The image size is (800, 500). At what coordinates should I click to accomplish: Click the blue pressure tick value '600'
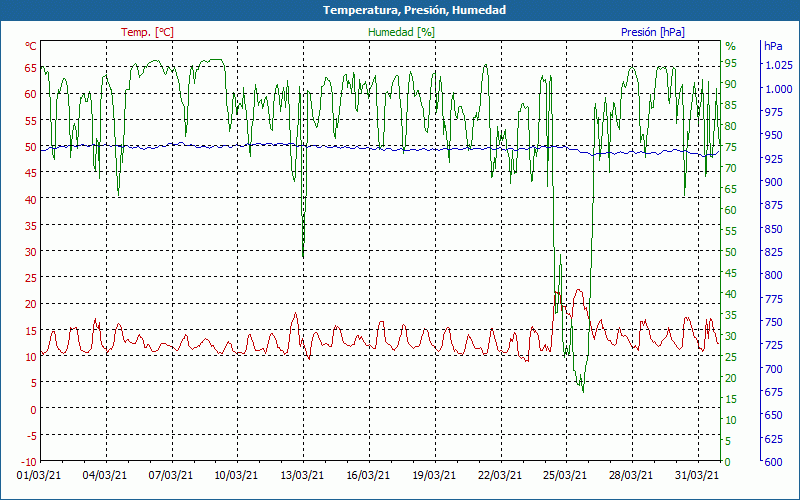(x=773, y=462)
